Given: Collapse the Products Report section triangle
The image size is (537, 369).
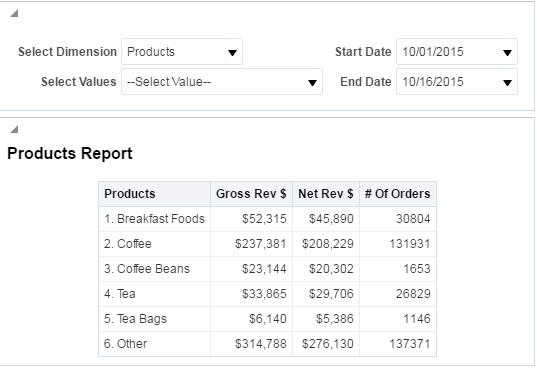Looking at the screenshot, I should 14,129.
